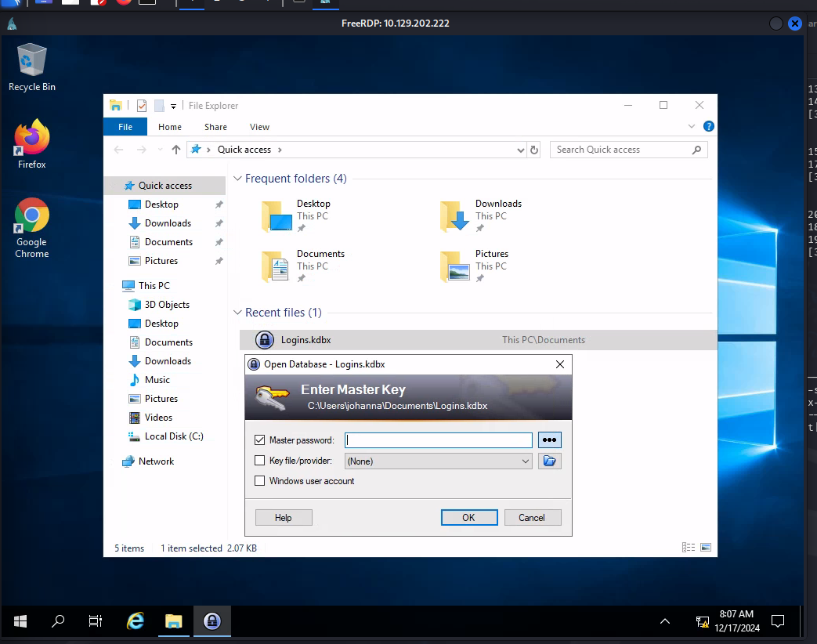Collapse the Frequent folders section
The height and width of the screenshot is (644, 817).
(237, 179)
